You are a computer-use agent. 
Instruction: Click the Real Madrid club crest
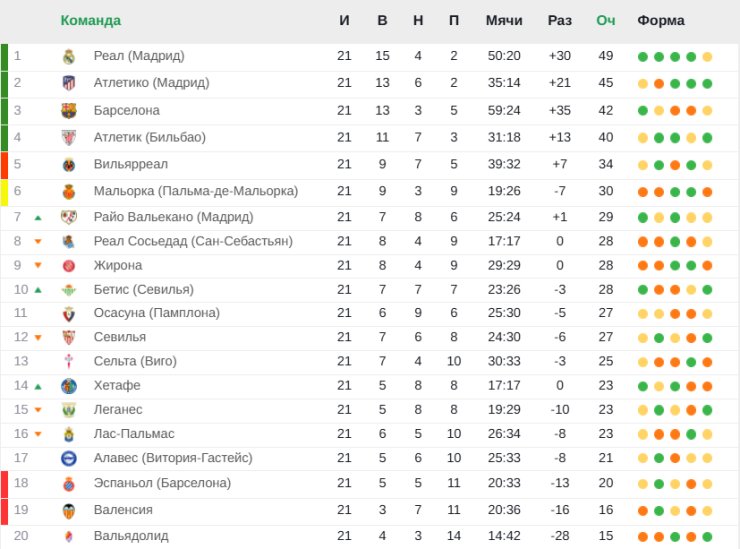[69, 57]
